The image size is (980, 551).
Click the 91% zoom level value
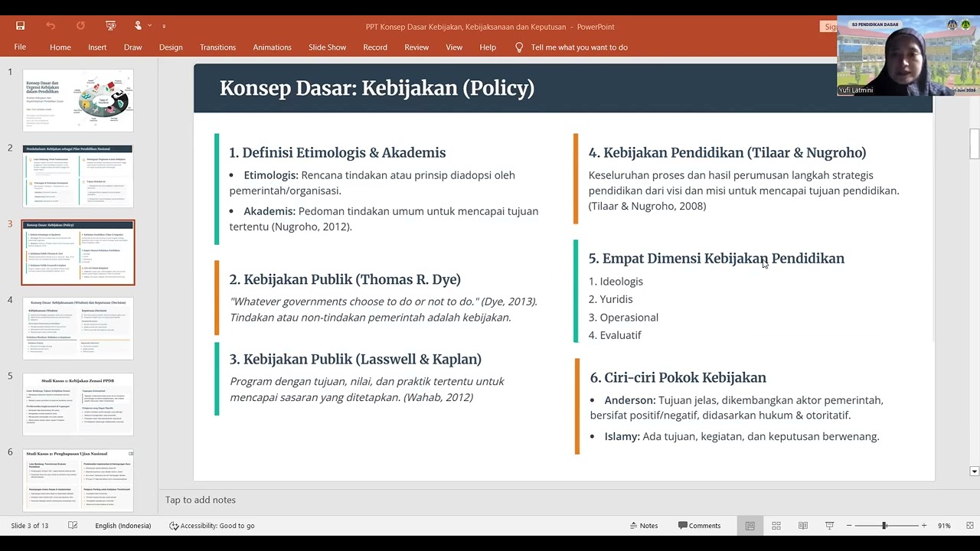tap(944, 526)
